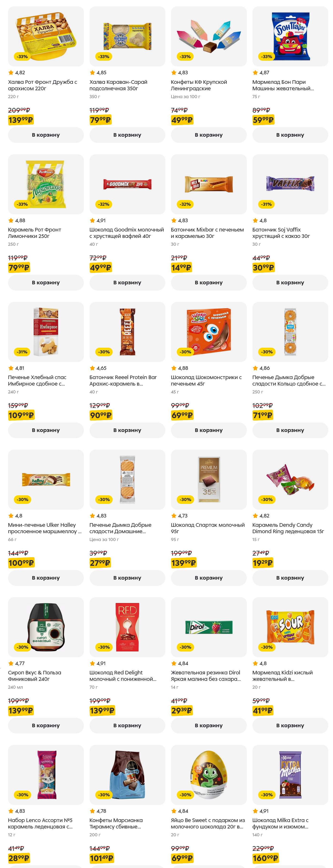Open Карамель Лимончики product photo
This screenshot has height=868, width=333.
(46, 184)
